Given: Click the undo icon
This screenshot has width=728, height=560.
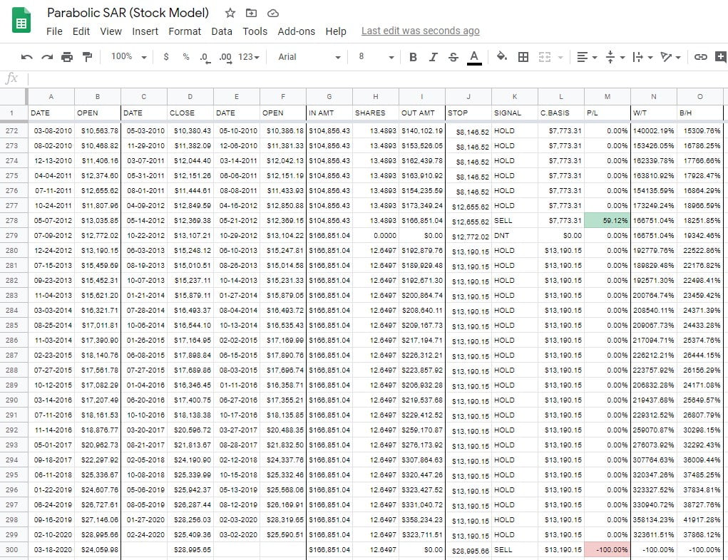Looking at the screenshot, I should click(x=27, y=57).
